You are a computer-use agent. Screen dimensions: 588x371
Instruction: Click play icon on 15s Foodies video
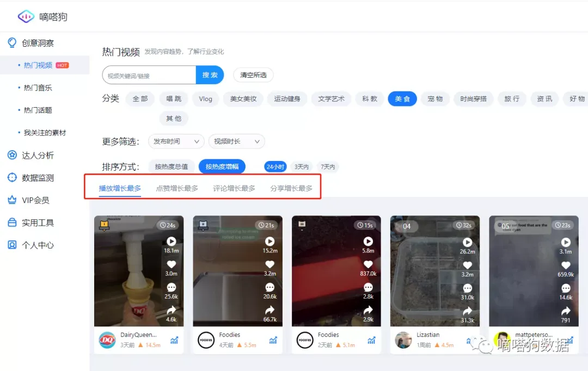pyautogui.click(x=368, y=242)
